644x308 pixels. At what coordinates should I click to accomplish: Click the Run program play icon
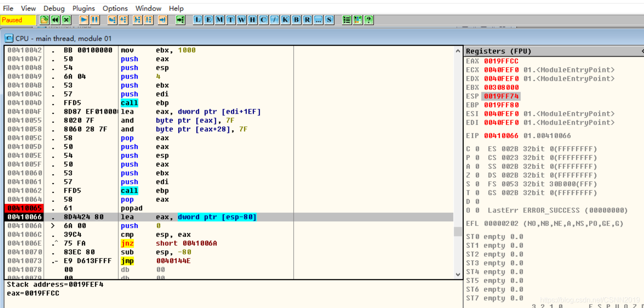tap(84, 20)
